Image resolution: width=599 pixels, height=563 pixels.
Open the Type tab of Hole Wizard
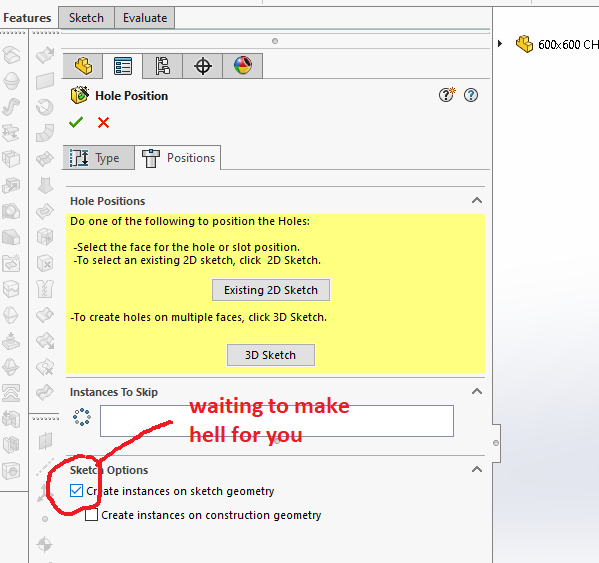click(x=99, y=157)
